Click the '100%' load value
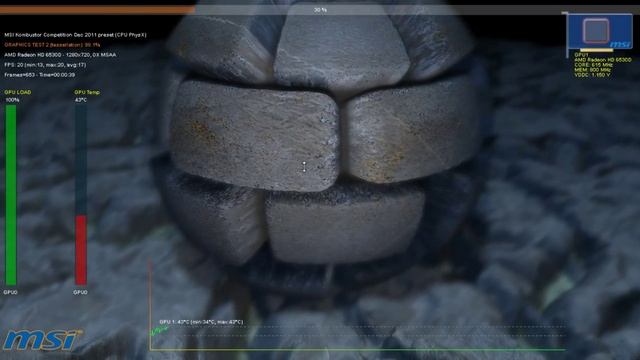The image size is (640, 360). 12,100
